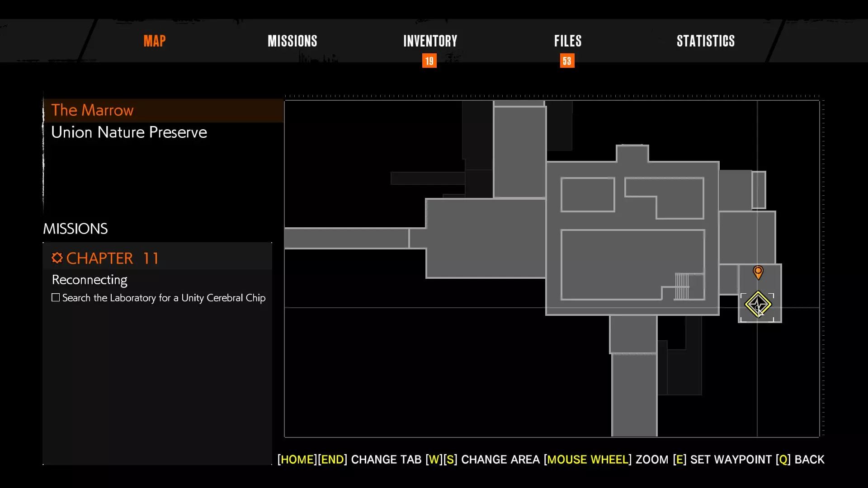This screenshot has height=488, width=868.
Task: Select Union Nature Preserve area
Action: (129, 132)
